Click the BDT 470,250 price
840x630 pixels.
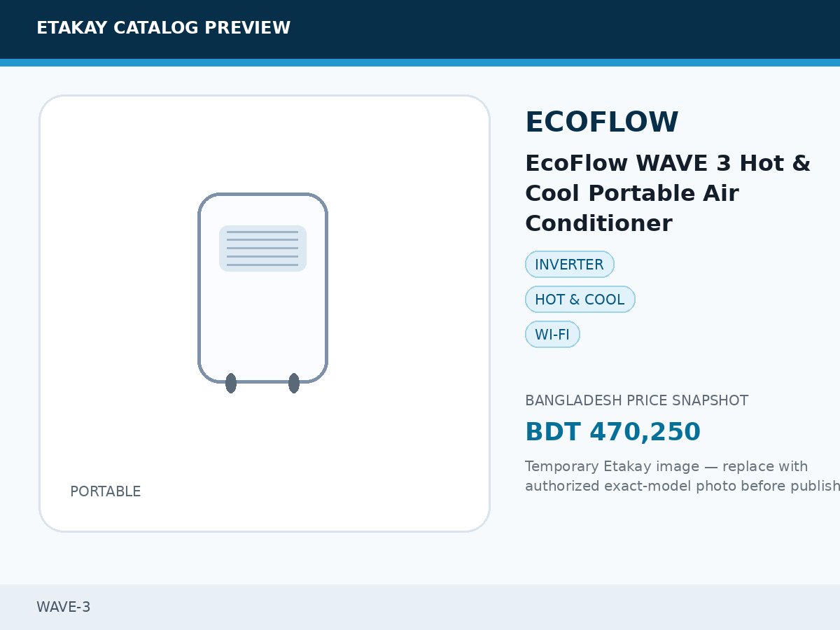pyautogui.click(x=612, y=432)
